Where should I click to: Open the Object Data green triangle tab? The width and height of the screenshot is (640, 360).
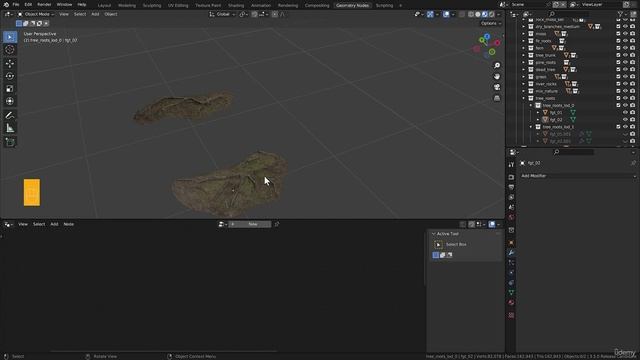click(x=511, y=293)
